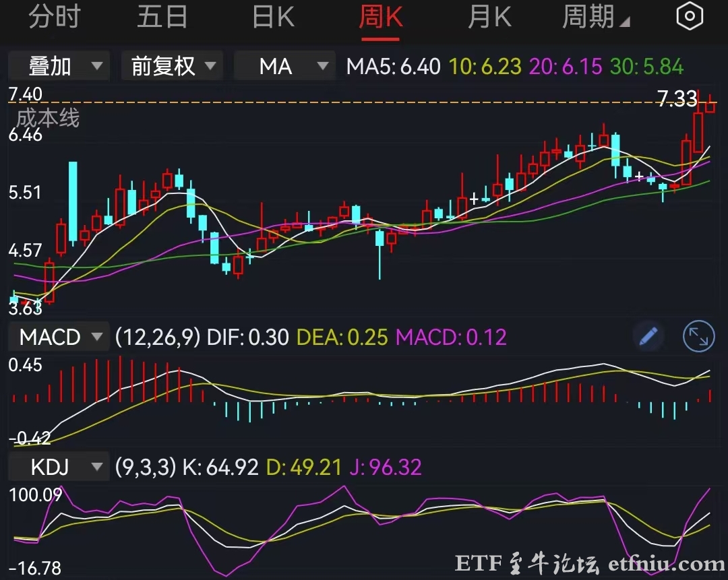The width and height of the screenshot is (728, 580).
Task: Open the KDJ indicator selector dropdown
Action: click(58, 466)
